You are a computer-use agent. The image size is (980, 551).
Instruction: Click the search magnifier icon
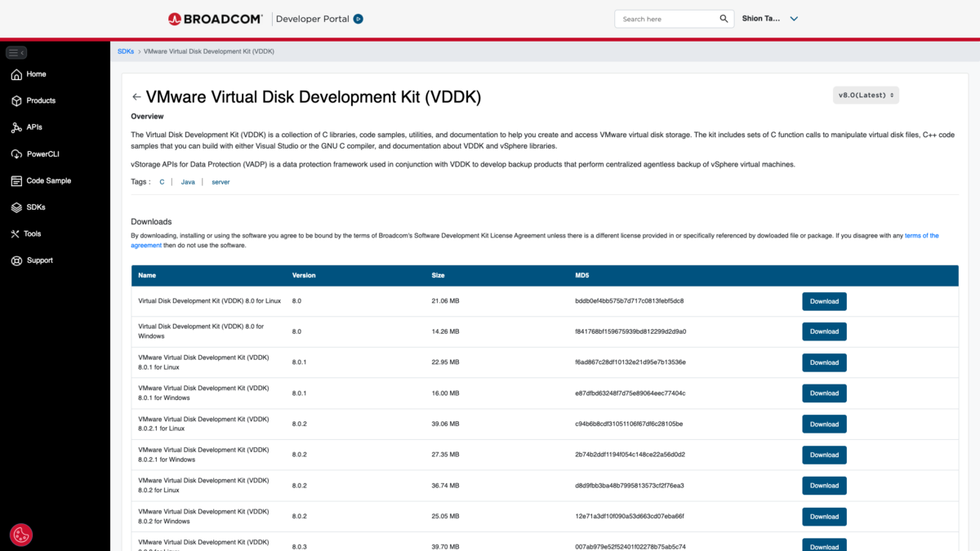(724, 19)
